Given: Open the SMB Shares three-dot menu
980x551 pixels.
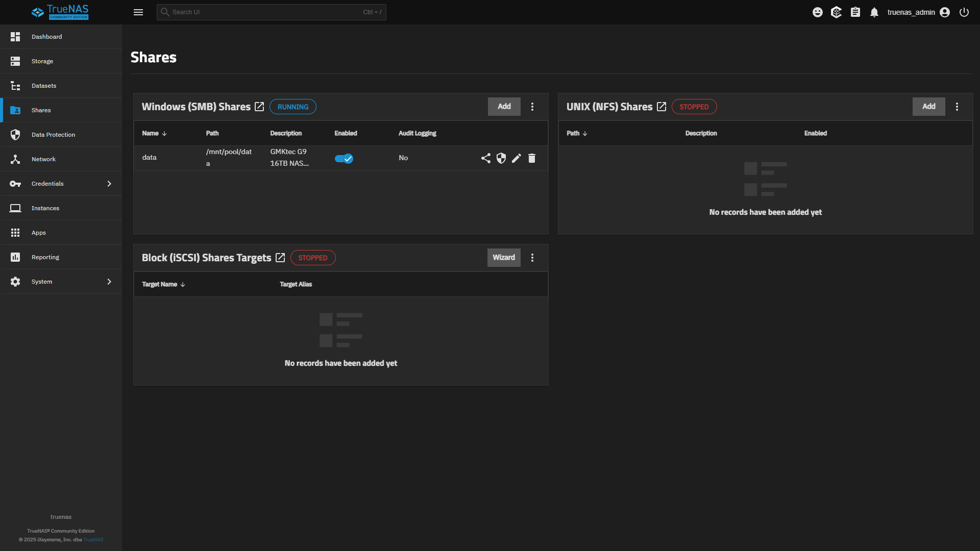Looking at the screenshot, I should click(x=532, y=107).
